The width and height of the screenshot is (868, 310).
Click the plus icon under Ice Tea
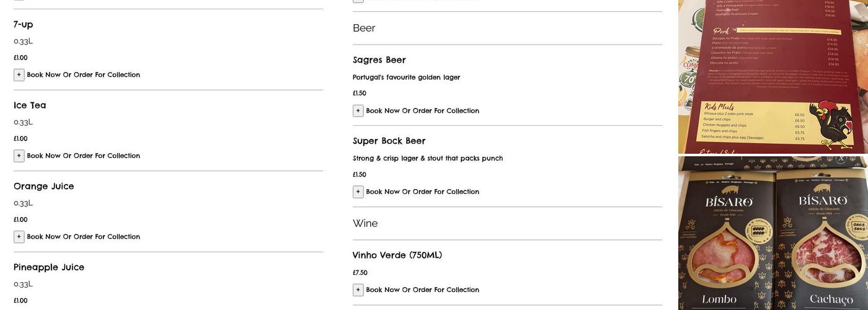point(19,156)
